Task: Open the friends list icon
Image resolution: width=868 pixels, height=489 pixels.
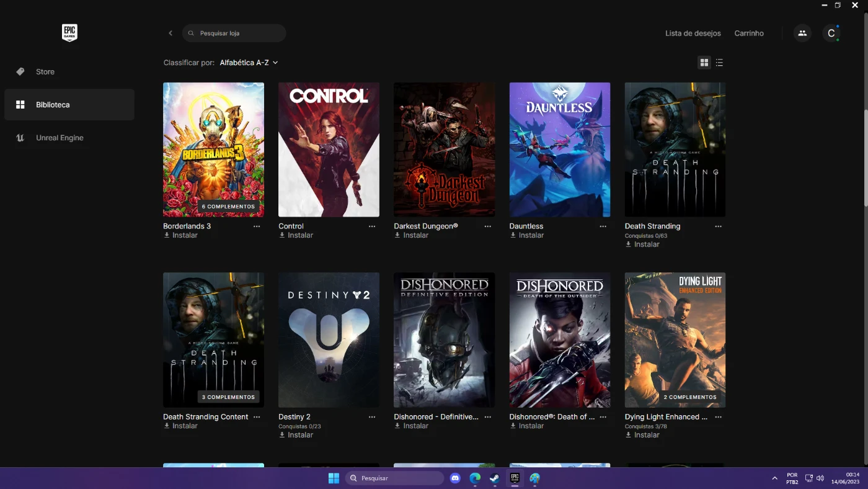Action: tap(802, 33)
